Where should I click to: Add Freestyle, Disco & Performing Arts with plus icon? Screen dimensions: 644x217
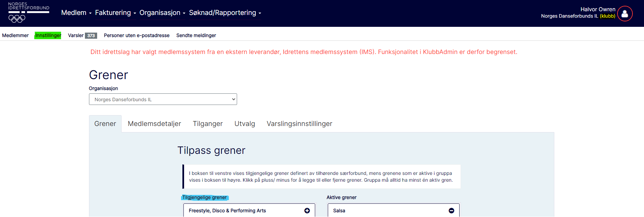[x=307, y=211]
